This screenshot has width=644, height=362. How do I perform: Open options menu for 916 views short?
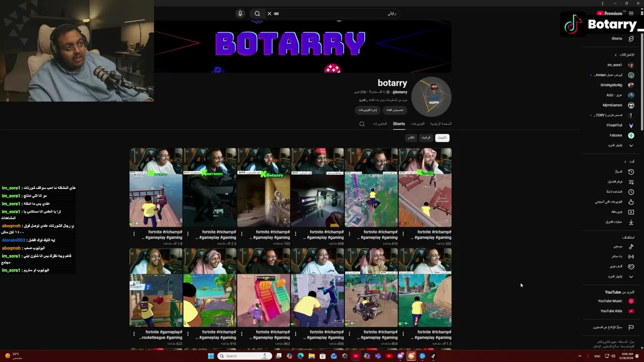pyautogui.click(x=188, y=334)
